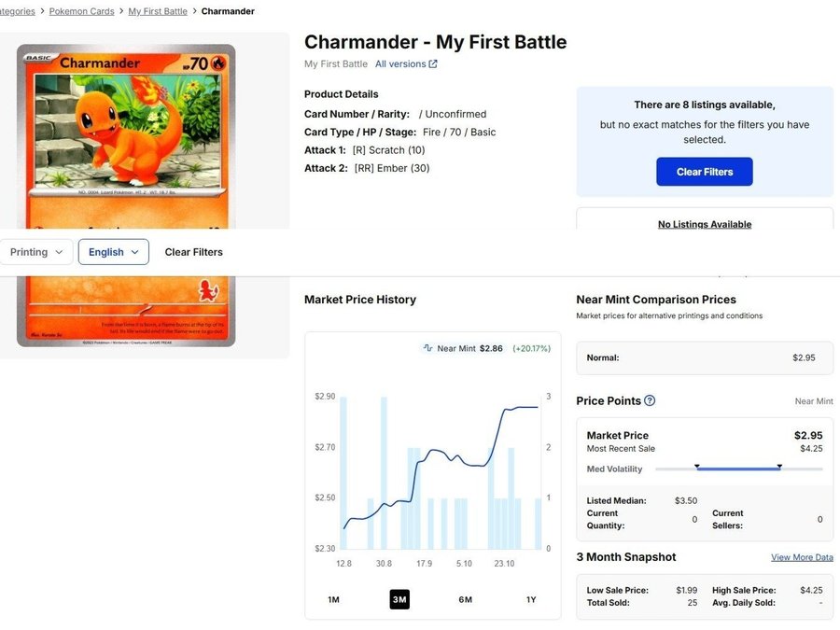Navigate to My First Battle breadcrumb

pos(157,11)
